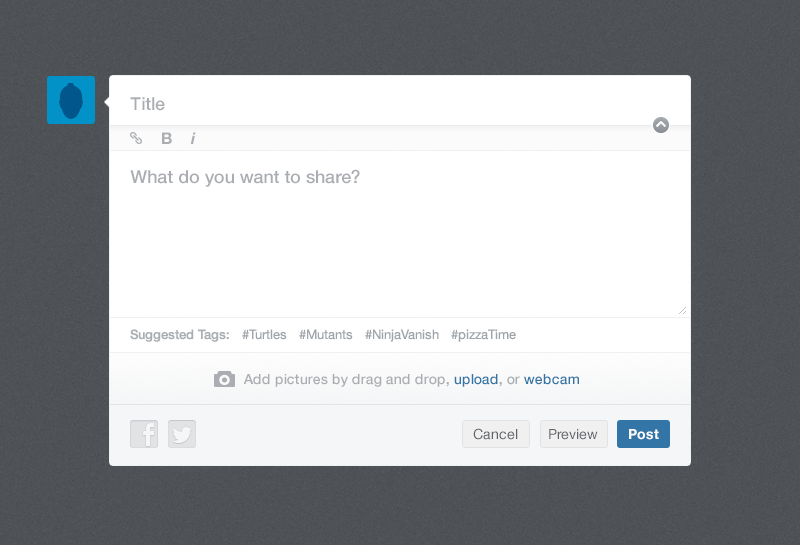This screenshot has width=800, height=545.
Task: Add the #pizzaTime suggested tag
Action: pos(483,335)
